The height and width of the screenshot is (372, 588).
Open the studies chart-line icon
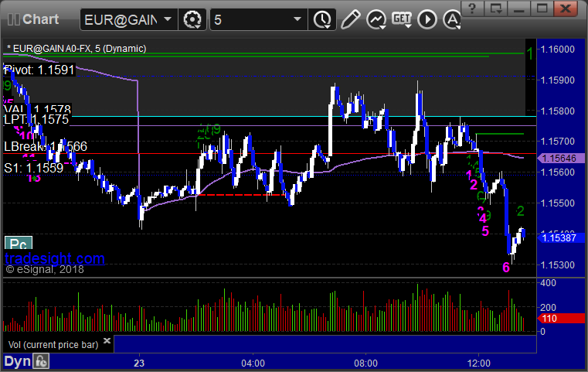(x=376, y=19)
